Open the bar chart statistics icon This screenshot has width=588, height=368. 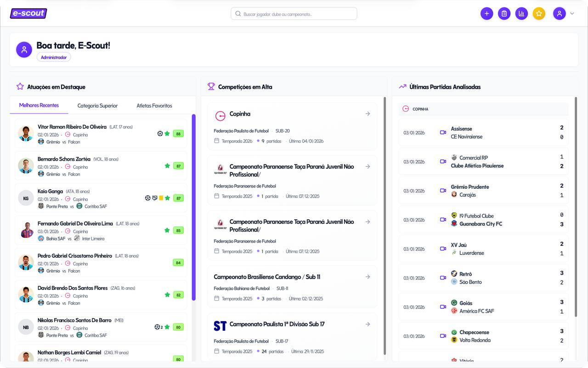tap(521, 14)
